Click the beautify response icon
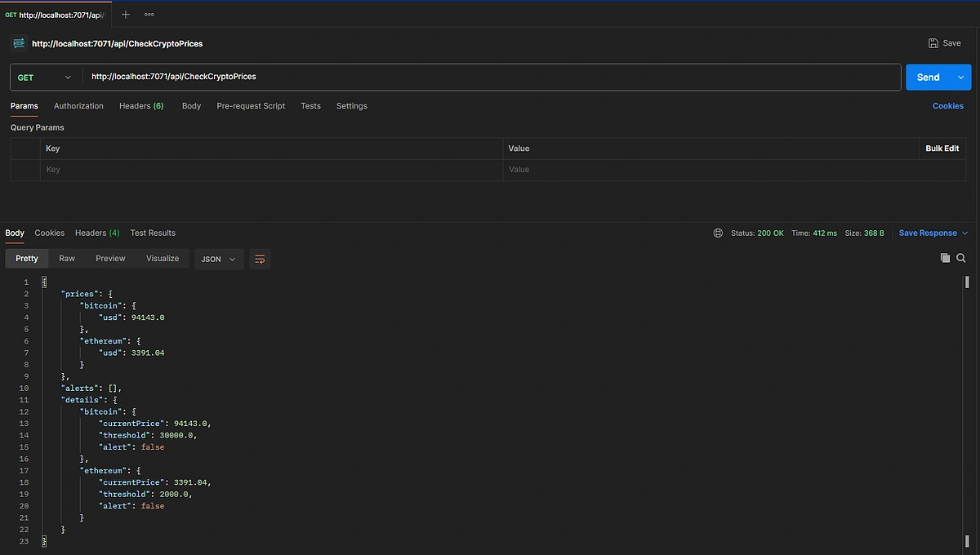The image size is (980, 555). (260, 259)
